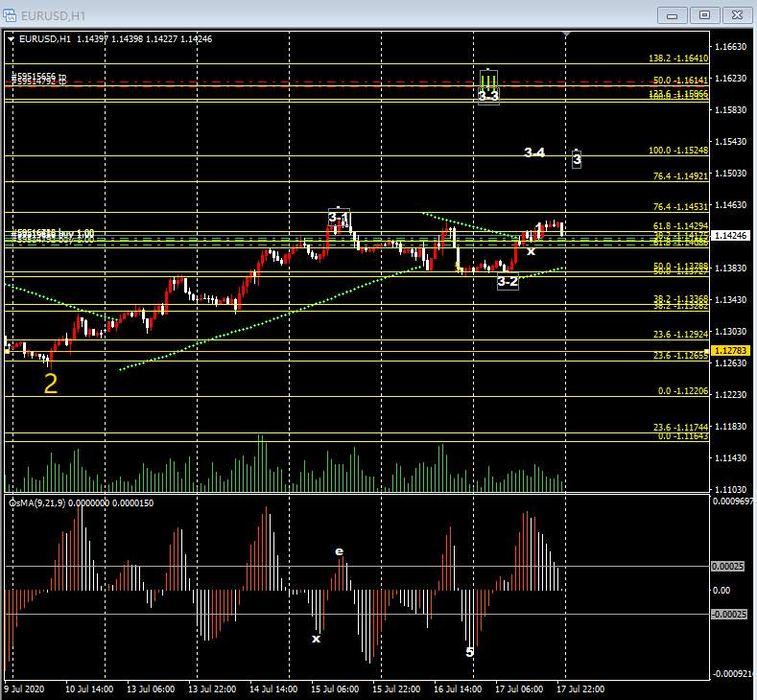Screen dimensions: 757x700
Task: Click the 14 Jul 14:00 time axis label
Action: coord(273,689)
